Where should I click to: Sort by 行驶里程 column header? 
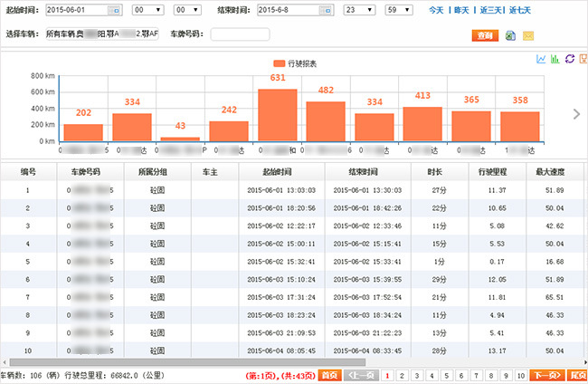coord(493,172)
